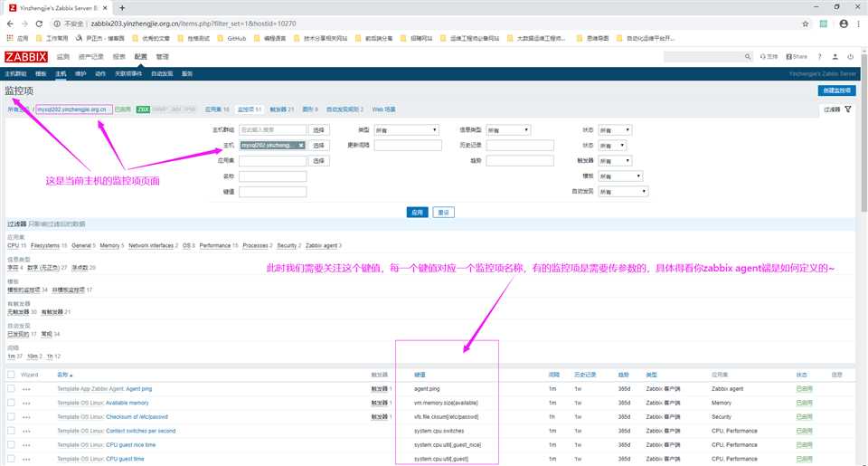This screenshot has width=868, height=466.
Task: Click the blue 应用 apply button
Action: coord(418,213)
